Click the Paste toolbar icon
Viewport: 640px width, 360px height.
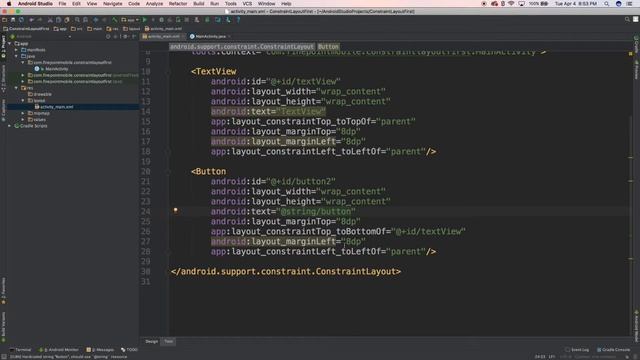click(67, 20)
